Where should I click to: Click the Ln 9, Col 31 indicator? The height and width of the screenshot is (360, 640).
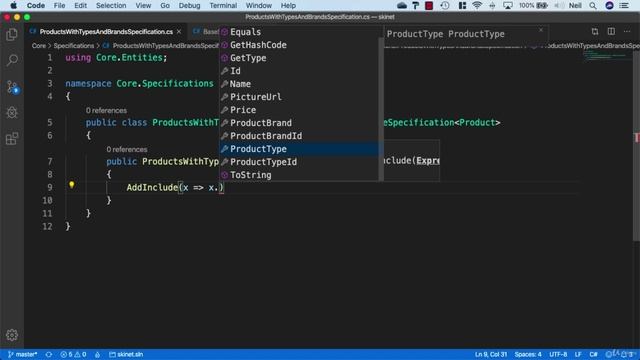coord(491,354)
